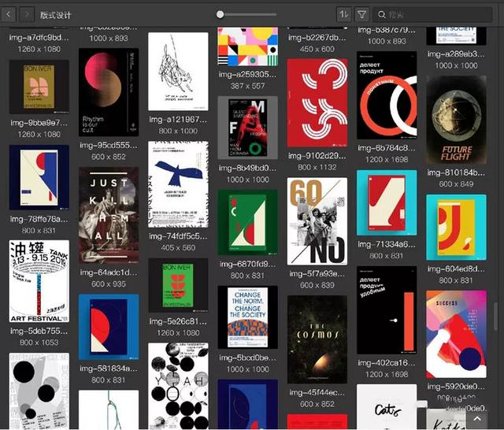The width and height of the screenshot is (504, 430).
Task: Open the sort order button
Action: pos(344,14)
